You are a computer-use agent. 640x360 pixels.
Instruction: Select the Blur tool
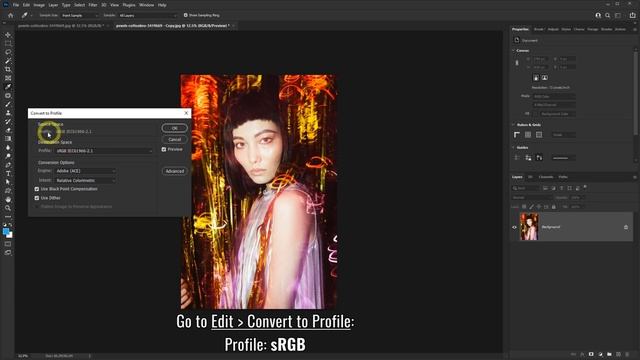[8, 147]
